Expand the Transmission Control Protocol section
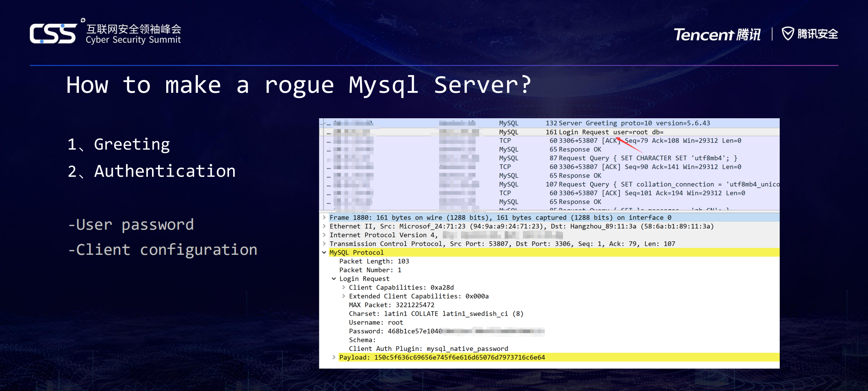The height and width of the screenshot is (391, 868). [325, 244]
